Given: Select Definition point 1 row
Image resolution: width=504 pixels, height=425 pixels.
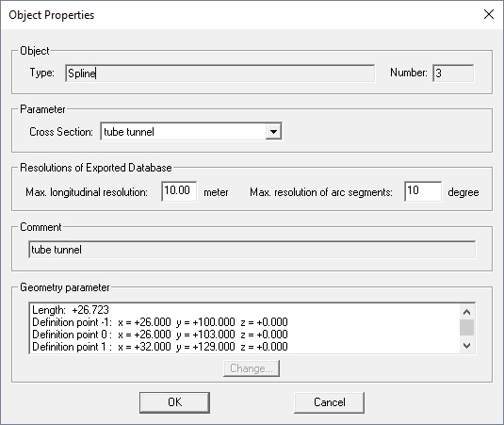Looking at the screenshot, I should click(160, 347).
